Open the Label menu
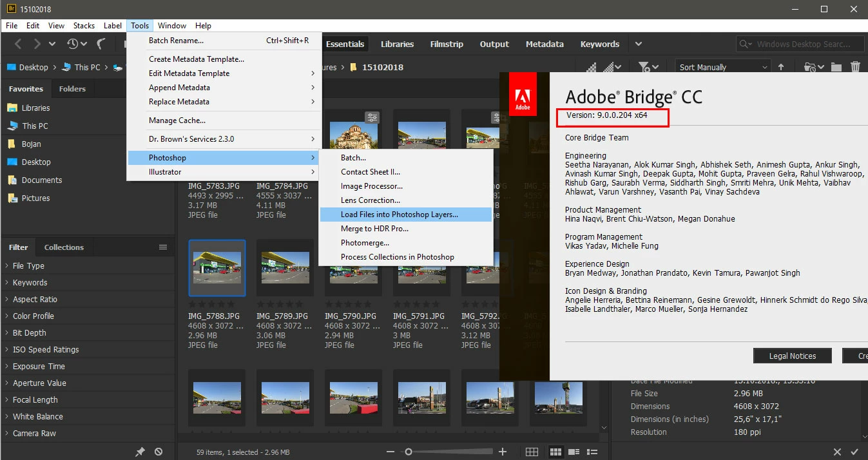 pos(113,26)
